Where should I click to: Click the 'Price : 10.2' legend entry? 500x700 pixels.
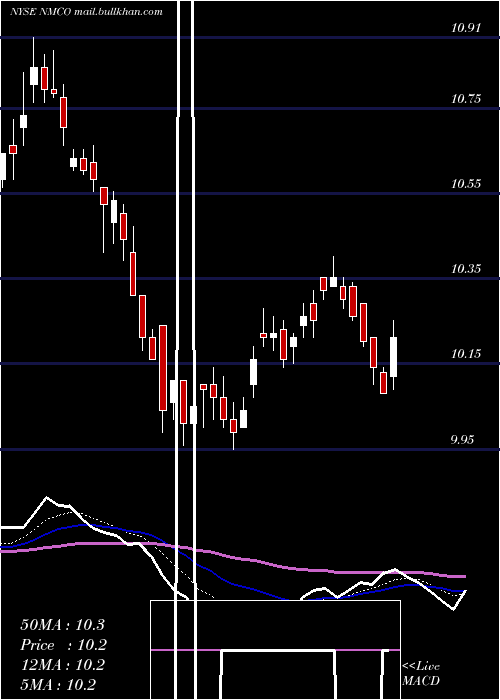64,645
